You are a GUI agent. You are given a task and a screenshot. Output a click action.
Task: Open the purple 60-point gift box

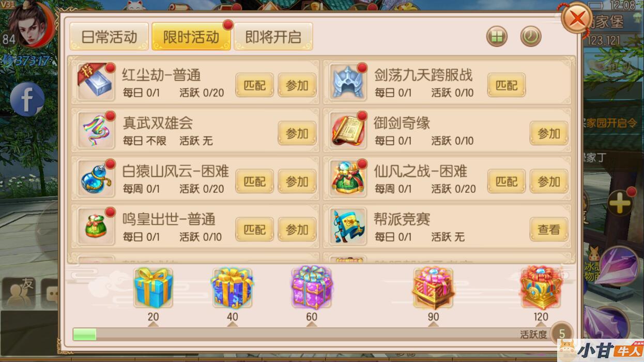312,287
